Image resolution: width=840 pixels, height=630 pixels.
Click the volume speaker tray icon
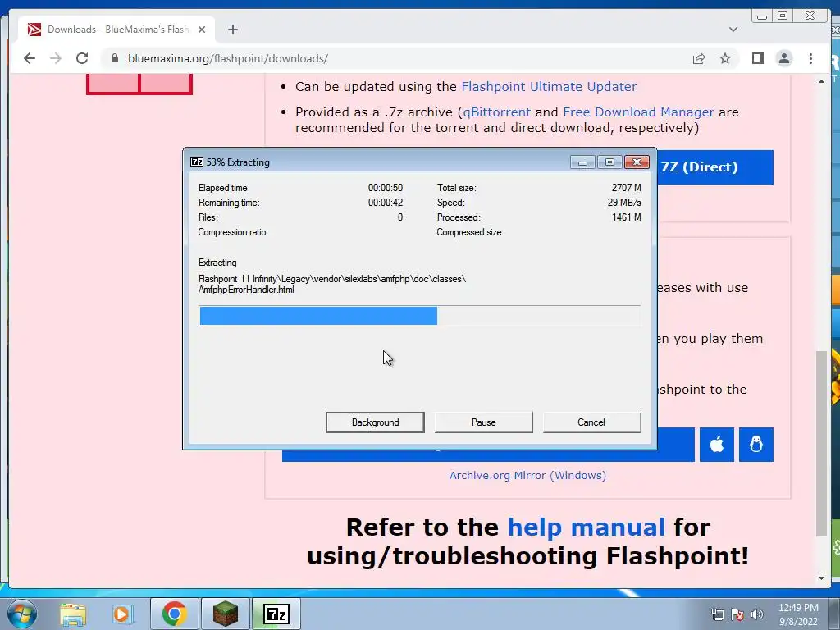[x=757, y=614]
